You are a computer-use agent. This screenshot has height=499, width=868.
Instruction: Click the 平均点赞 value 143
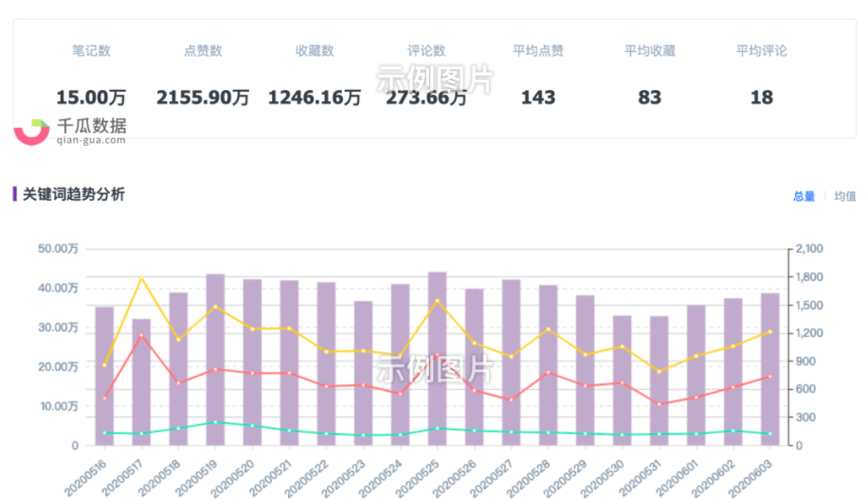click(538, 98)
